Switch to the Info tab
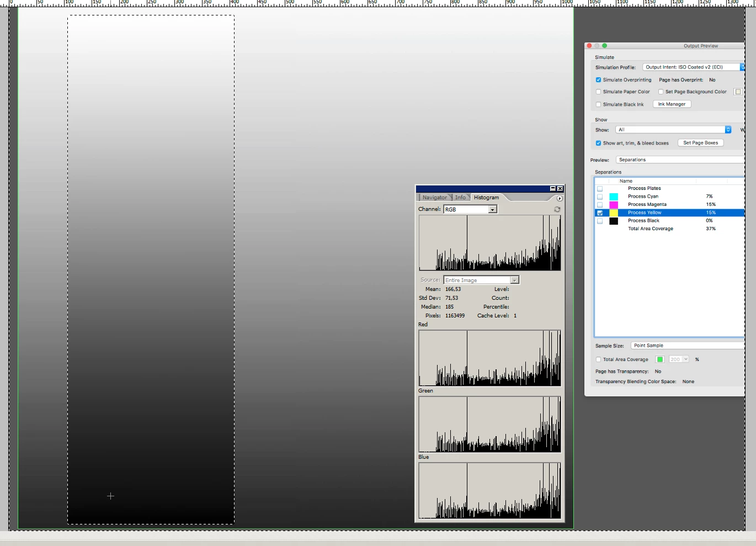Screen dimensions: 756x546 coord(460,198)
